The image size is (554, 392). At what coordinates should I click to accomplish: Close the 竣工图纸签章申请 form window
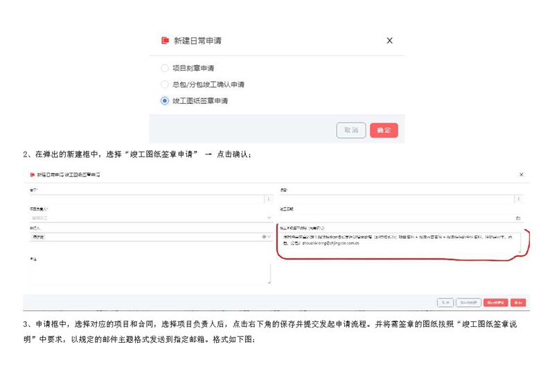(x=521, y=175)
